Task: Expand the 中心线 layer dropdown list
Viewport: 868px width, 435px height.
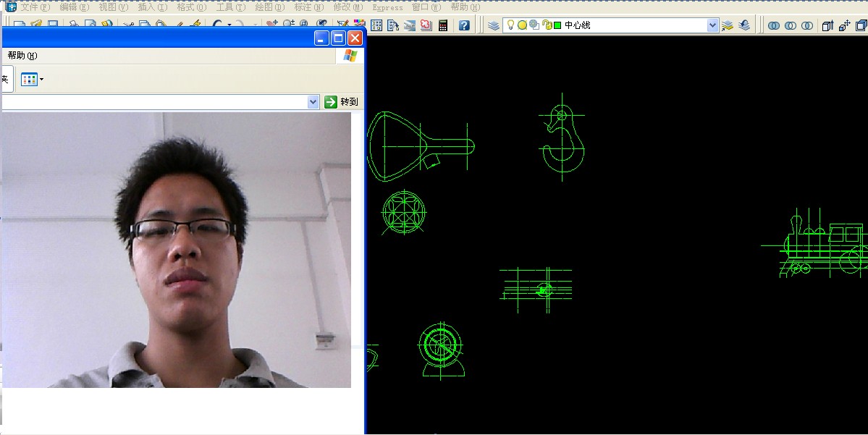Action: click(712, 25)
